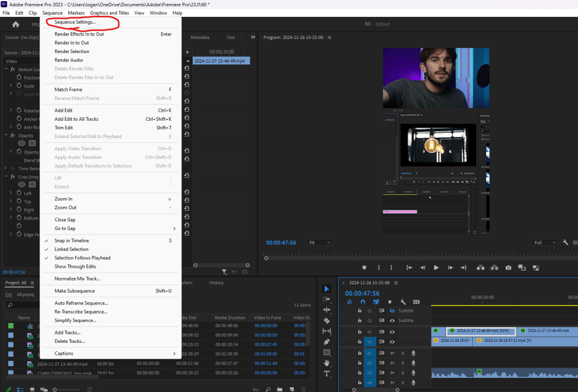Click the Home icon in the header
Image resolution: width=578 pixels, height=392 pixels.
point(16,24)
